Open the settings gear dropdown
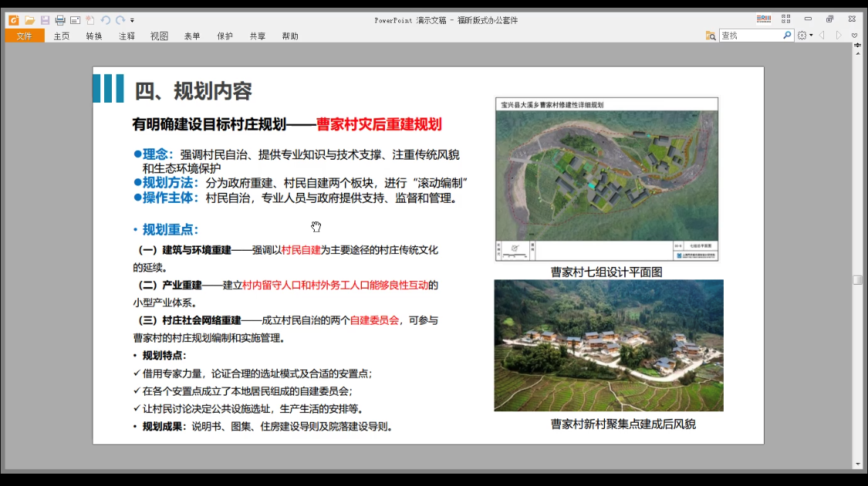This screenshot has width=868, height=486. click(805, 35)
